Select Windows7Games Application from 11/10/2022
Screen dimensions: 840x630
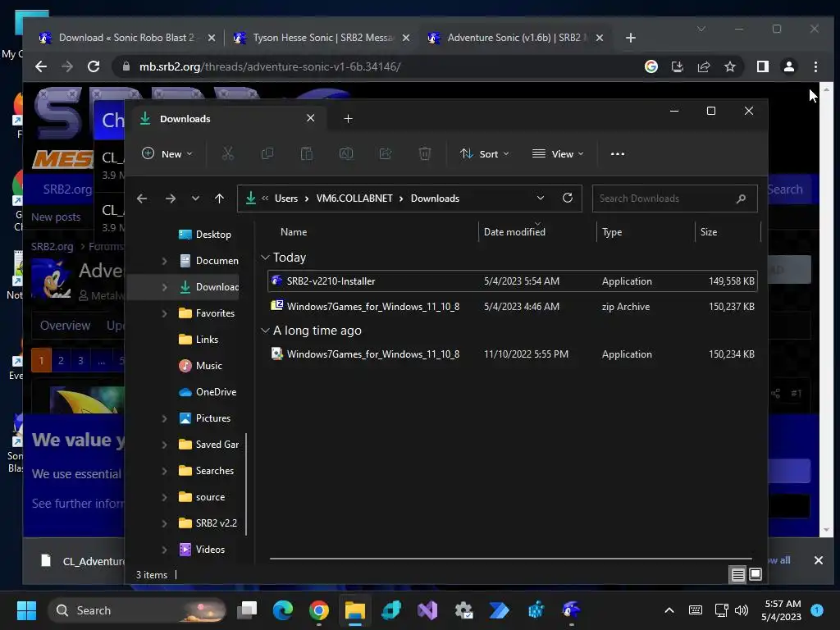tap(512, 354)
